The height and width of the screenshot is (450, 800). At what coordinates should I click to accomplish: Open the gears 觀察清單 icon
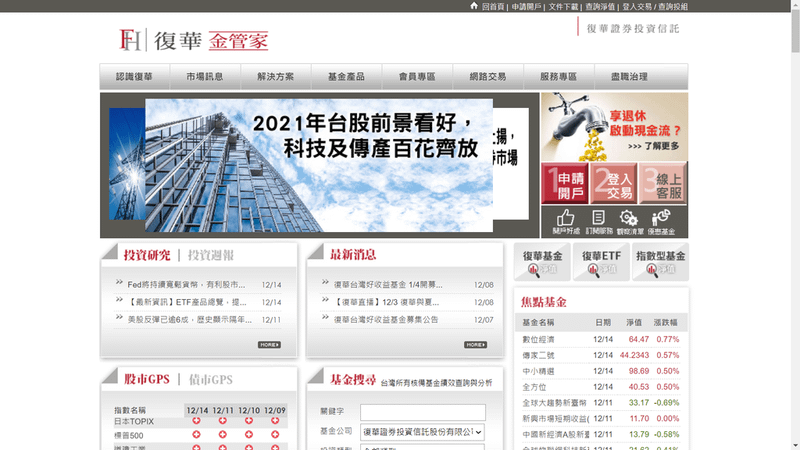tap(630, 221)
